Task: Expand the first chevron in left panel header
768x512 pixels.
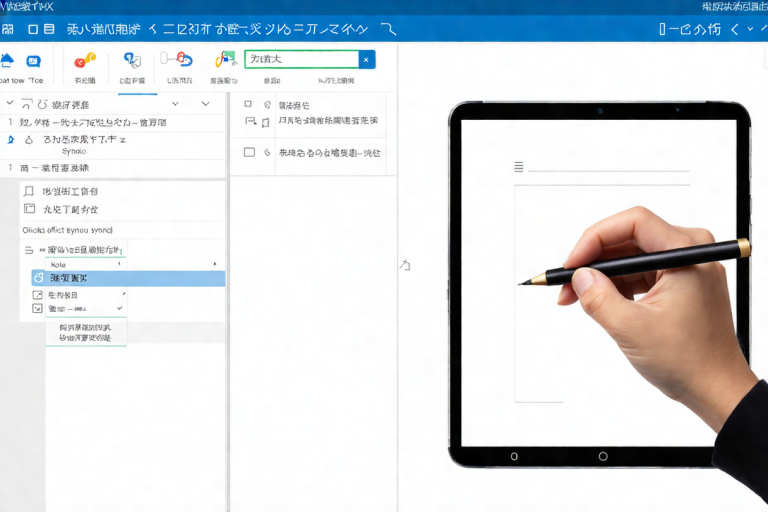Action: tap(175, 103)
